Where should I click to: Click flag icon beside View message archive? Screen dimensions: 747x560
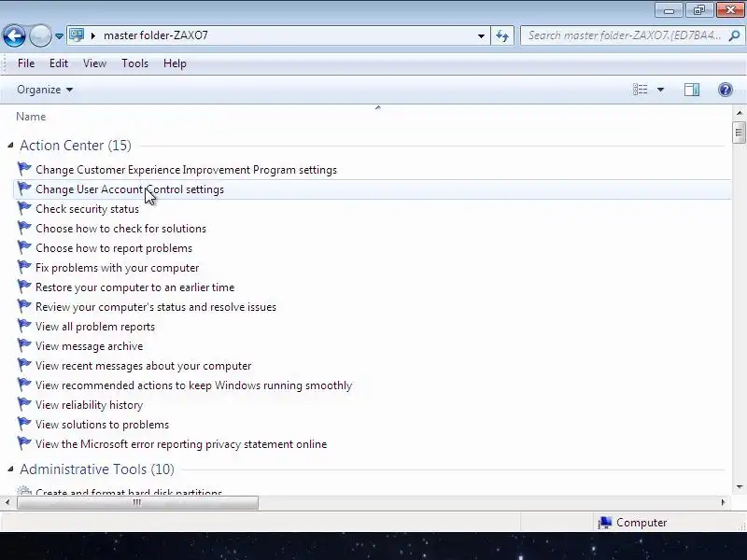coord(24,345)
